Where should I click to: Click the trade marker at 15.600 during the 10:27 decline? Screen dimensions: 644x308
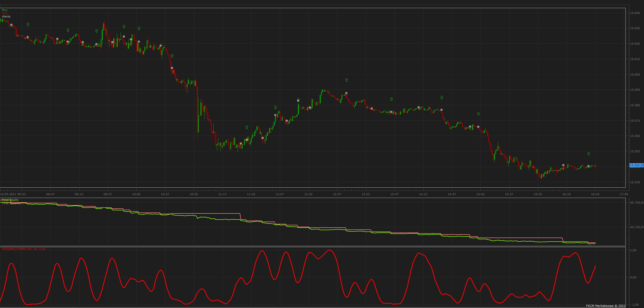pos(172,68)
